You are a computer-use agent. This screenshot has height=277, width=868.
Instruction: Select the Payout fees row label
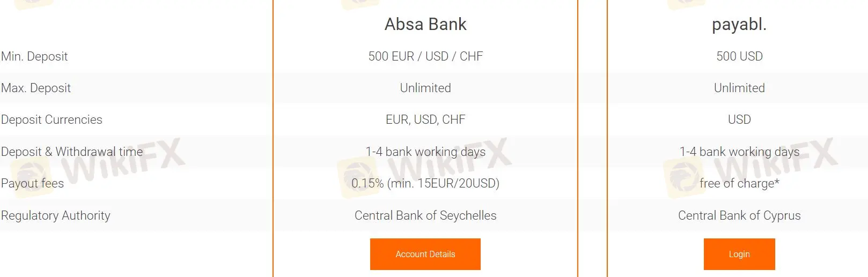[32, 183]
